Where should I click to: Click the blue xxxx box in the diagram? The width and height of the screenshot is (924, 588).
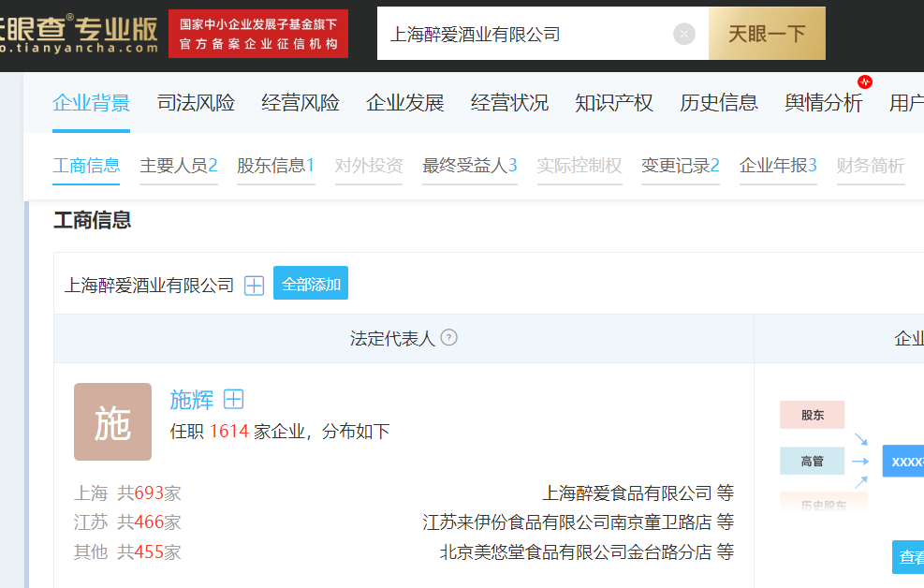click(x=902, y=462)
